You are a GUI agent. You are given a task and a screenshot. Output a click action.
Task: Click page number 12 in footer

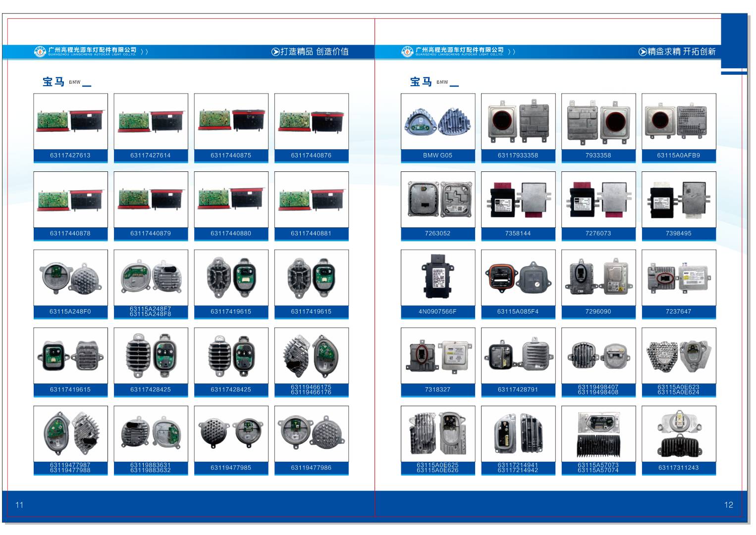coord(728,505)
